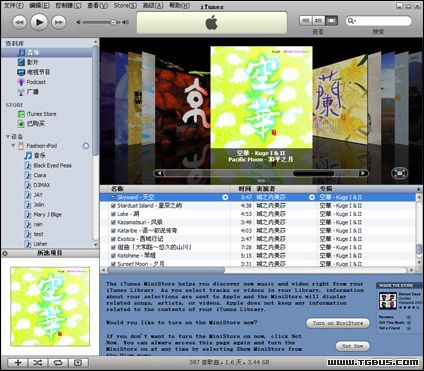Select the TV Shows library icon
Image resolution: width=424 pixels, height=371 pixels.
click(21, 72)
